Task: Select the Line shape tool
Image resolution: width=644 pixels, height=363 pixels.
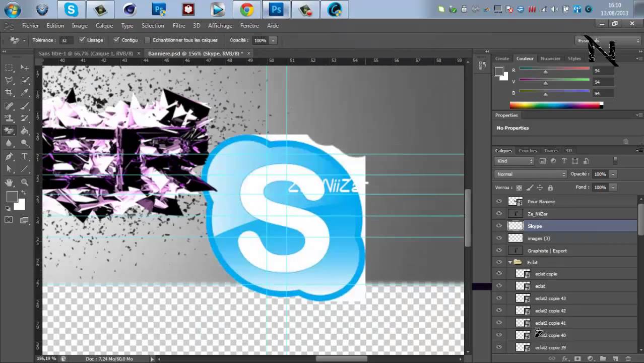Action: click(x=24, y=169)
